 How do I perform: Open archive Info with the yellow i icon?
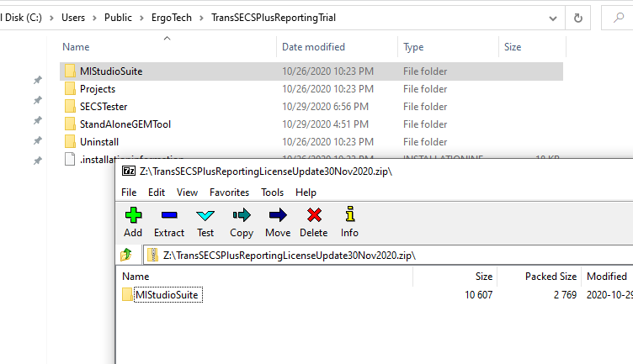point(349,214)
